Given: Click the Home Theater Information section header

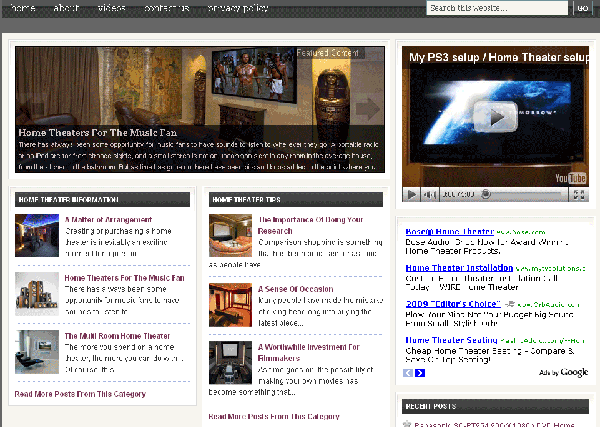Looking at the screenshot, I should (x=102, y=200).
